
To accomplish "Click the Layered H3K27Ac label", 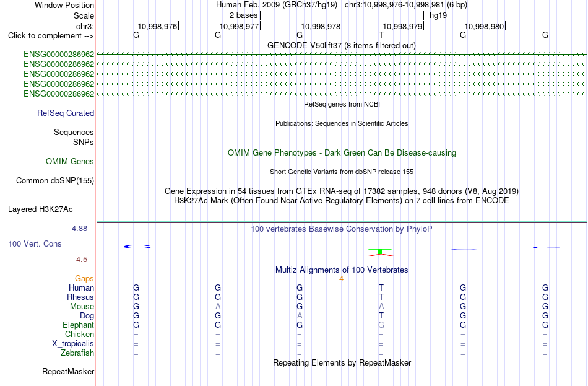I will tap(40, 209).
